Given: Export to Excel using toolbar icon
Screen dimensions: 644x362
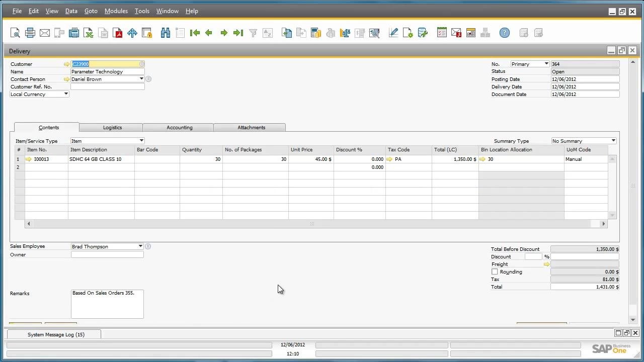Looking at the screenshot, I should click(x=89, y=33).
